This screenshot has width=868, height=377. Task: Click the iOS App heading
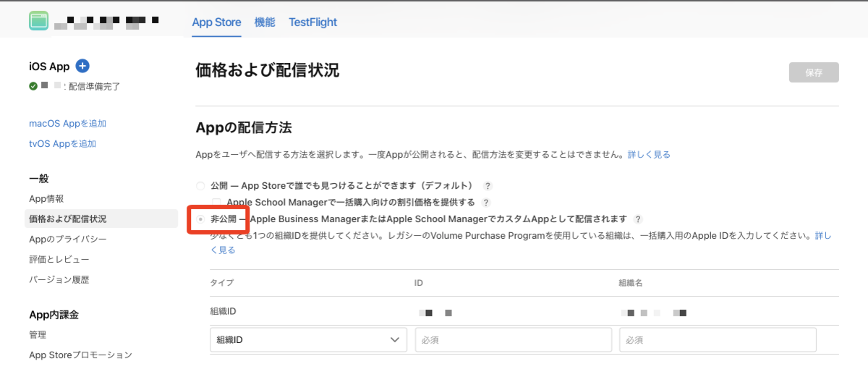click(x=49, y=67)
